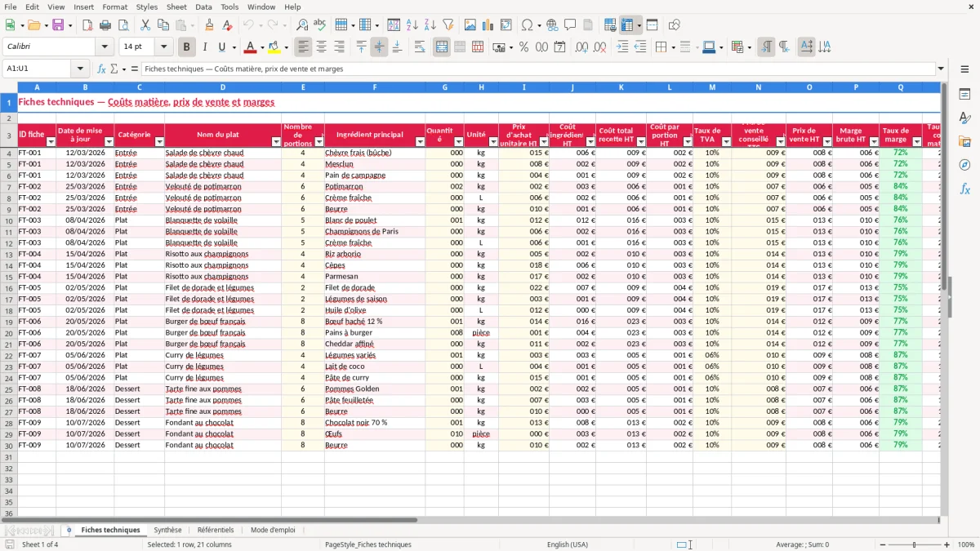Print the spreadsheet using the Print icon
The width and height of the screenshot is (980, 551).
pos(105,25)
